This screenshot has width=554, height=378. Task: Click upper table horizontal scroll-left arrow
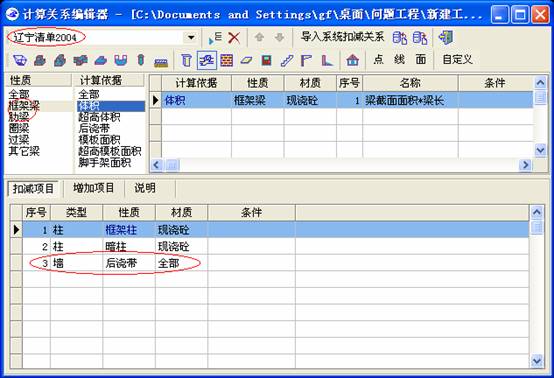pos(157,165)
